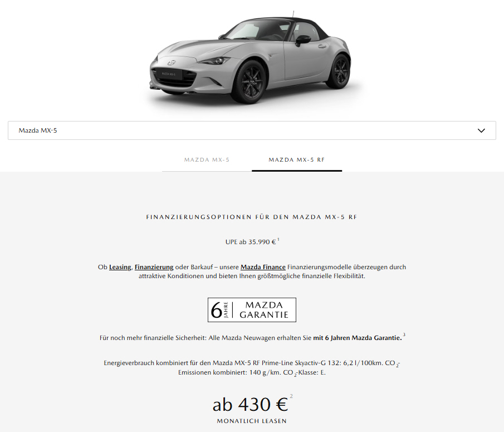Click the ab 430 € monthly price

point(250,404)
